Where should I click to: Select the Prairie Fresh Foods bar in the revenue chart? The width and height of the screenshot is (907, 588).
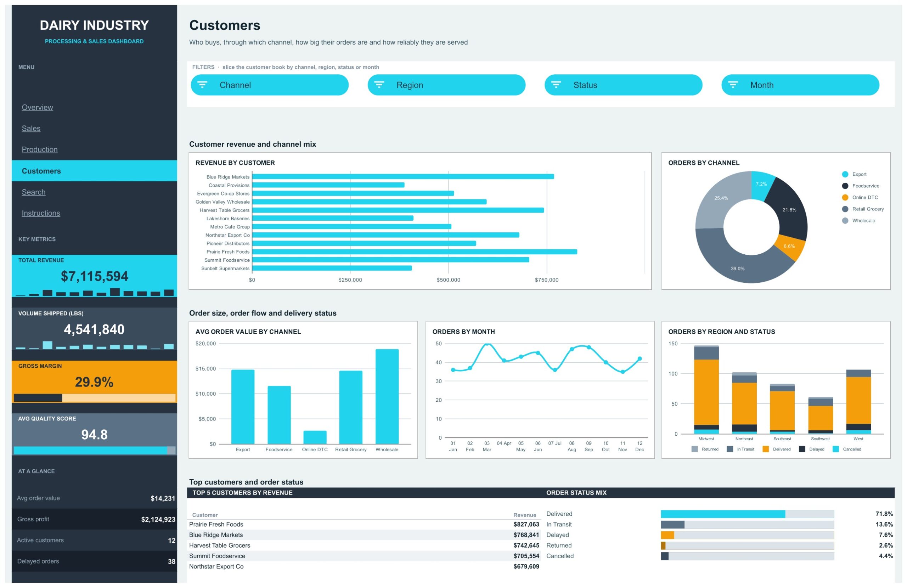415,251
